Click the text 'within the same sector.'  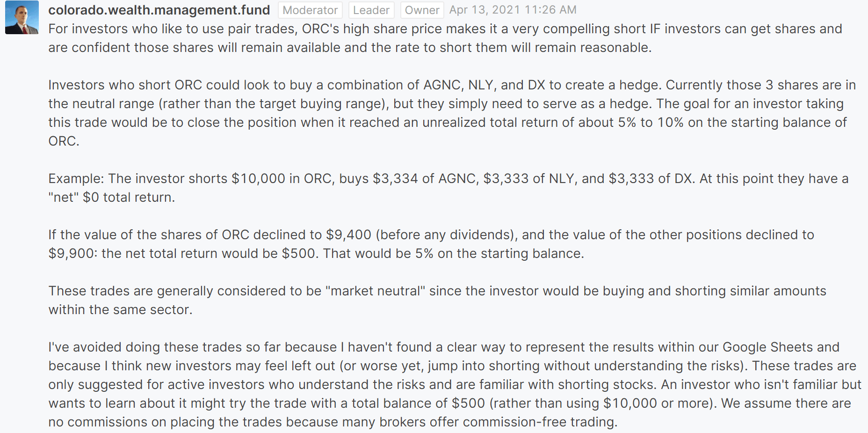click(120, 309)
